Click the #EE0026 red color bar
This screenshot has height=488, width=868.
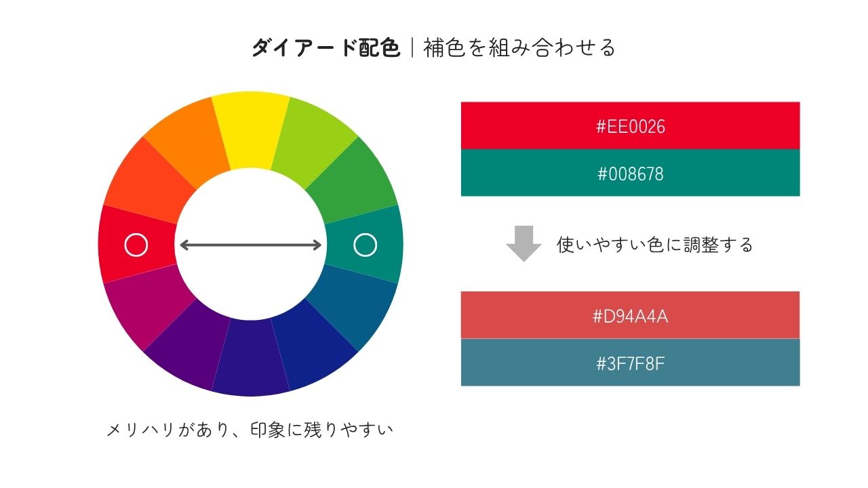pos(630,125)
